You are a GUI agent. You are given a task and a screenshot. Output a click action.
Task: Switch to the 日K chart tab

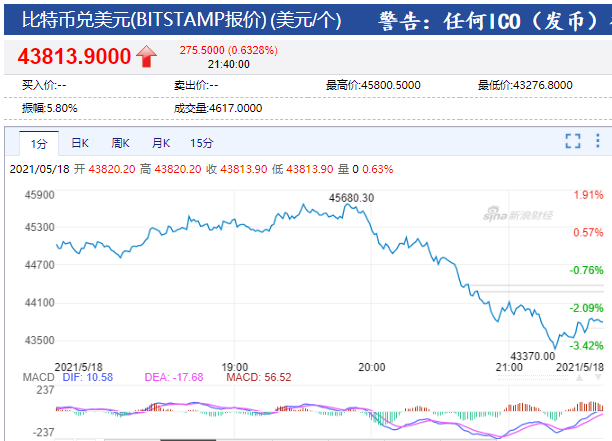pyautogui.click(x=80, y=143)
